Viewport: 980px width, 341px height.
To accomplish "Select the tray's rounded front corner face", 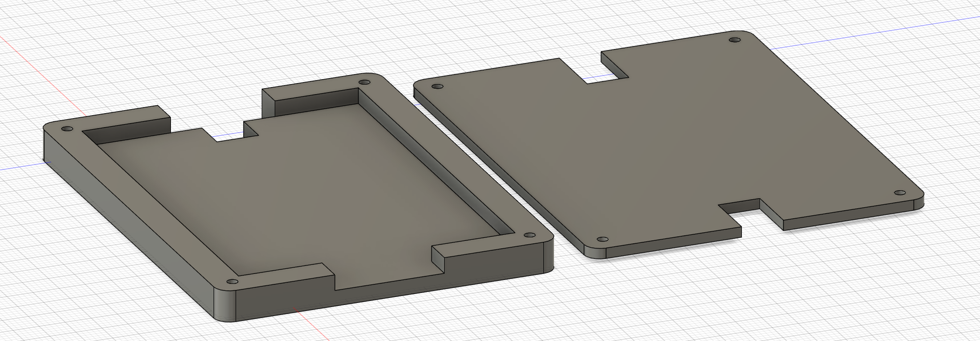I will [x=226, y=305].
